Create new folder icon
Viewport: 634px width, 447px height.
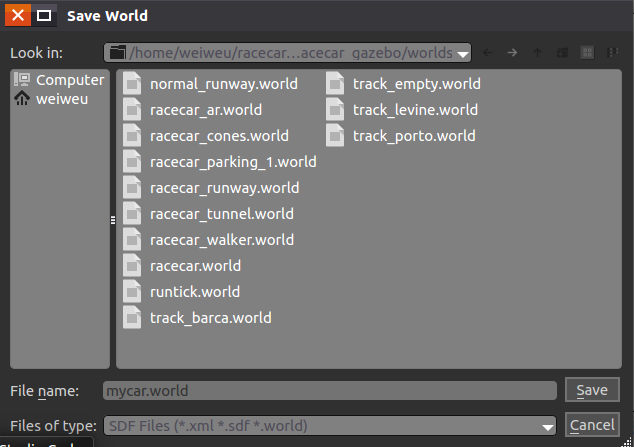562,53
